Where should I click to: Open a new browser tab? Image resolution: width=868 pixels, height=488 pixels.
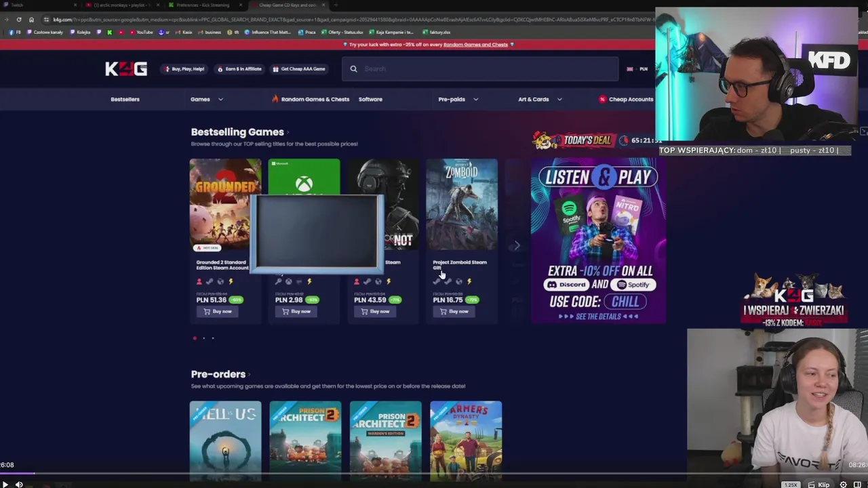[336, 5]
